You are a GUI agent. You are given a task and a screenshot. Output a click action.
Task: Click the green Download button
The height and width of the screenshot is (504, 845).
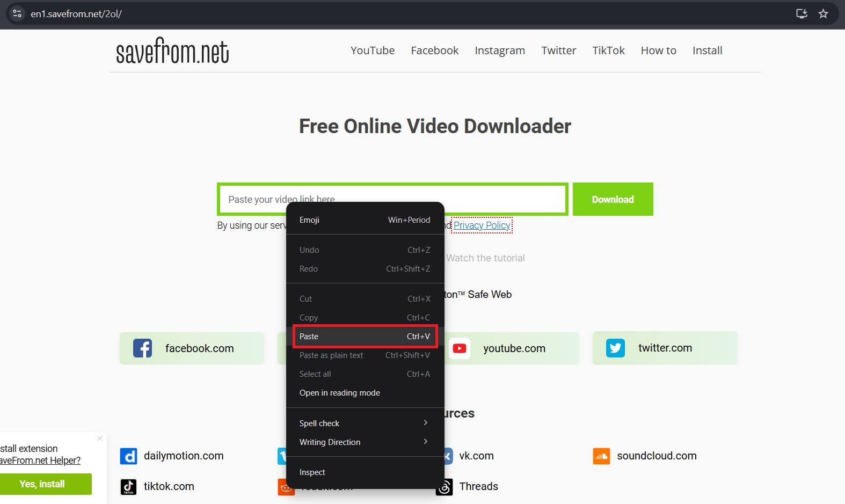point(613,199)
